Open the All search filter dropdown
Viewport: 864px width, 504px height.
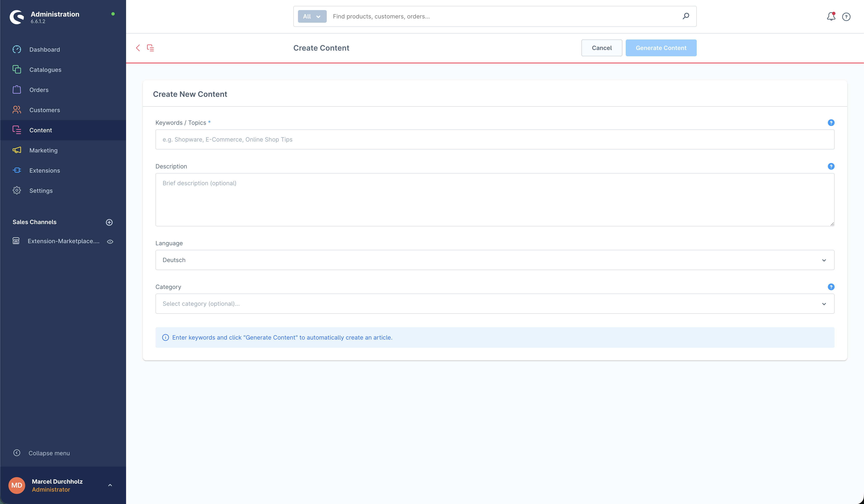pyautogui.click(x=312, y=16)
